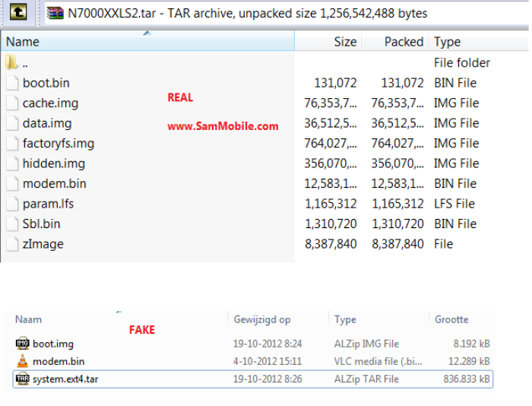
Task: Click the VLC cone icon for modem.bin
Action: coord(22,361)
